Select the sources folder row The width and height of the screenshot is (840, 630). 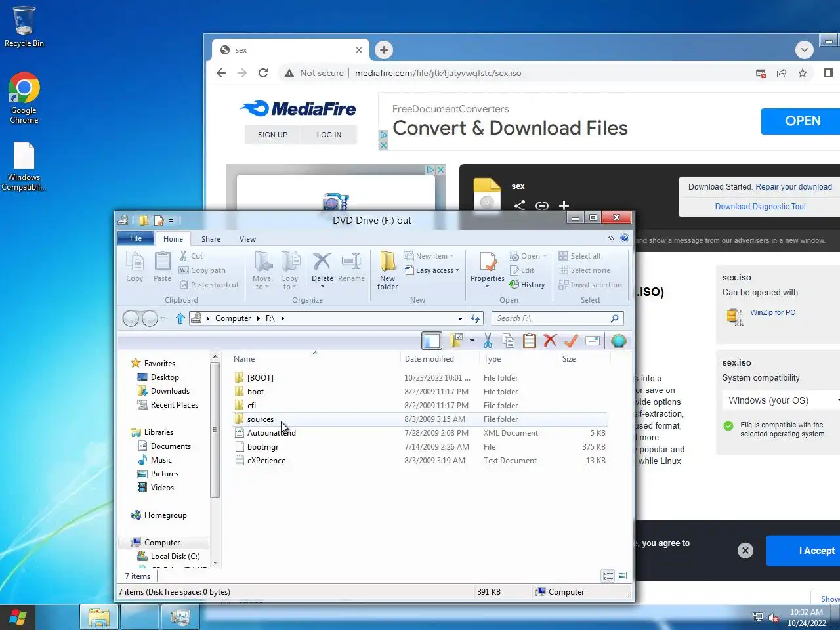pos(420,419)
